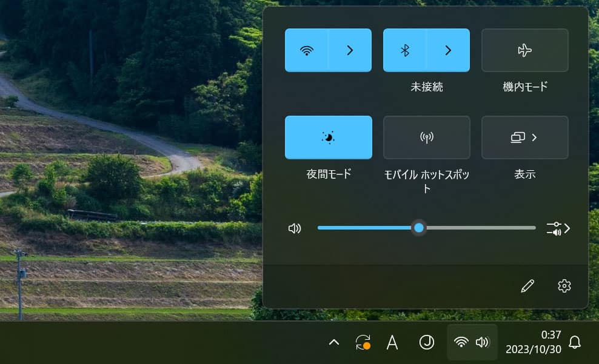Enable the mobile hotspot (モバイル ホットスポット) tile
This screenshot has width=599, height=364.
427,137
